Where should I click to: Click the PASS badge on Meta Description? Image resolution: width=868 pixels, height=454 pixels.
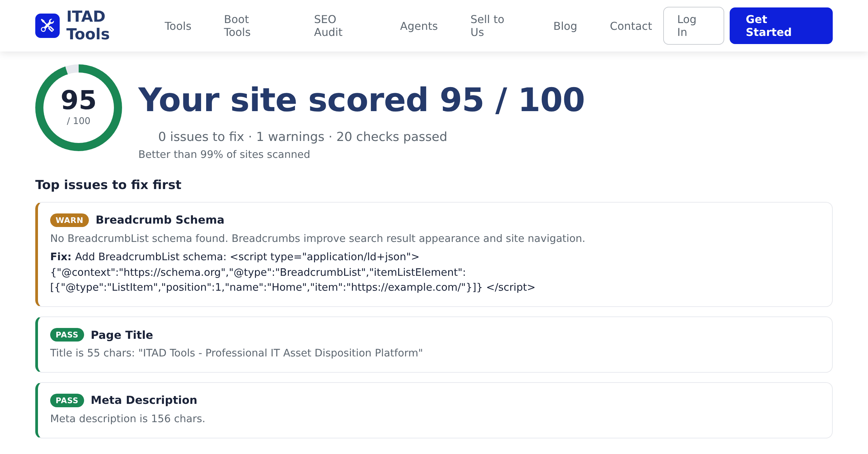pyautogui.click(x=67, y=400)
